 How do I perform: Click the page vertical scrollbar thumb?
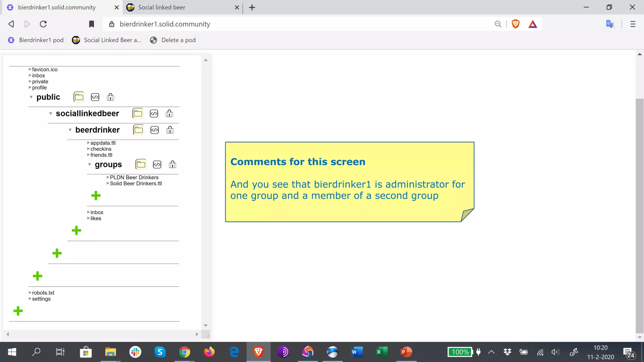coord(640,216)
